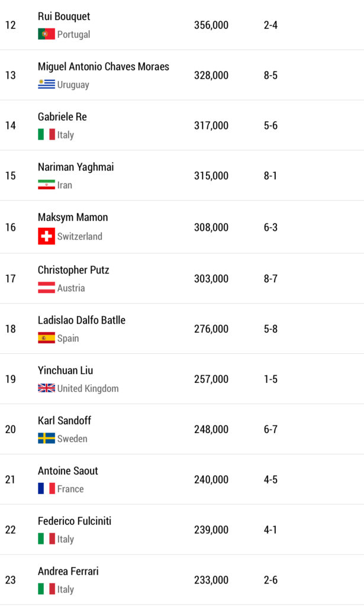Click the United Kingdom flag icon
The height and width of the screenshot is (606, 364).
pos(46,389)
